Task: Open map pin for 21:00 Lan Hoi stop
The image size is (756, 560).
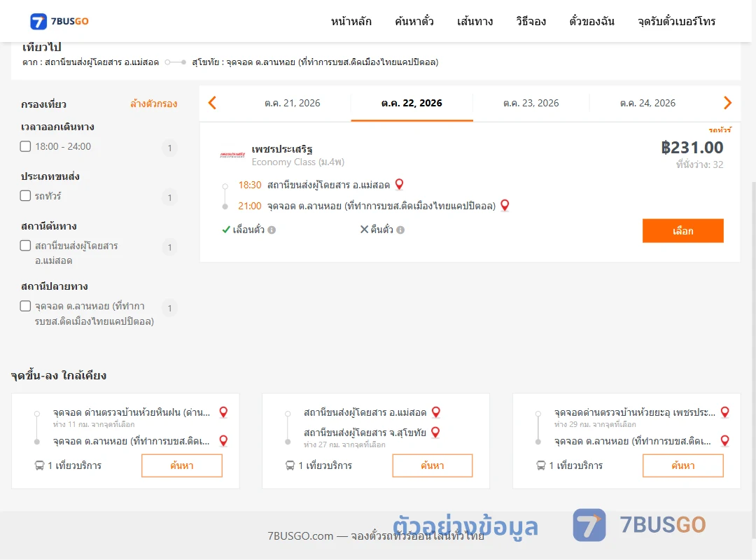Action: click(505, 206)
